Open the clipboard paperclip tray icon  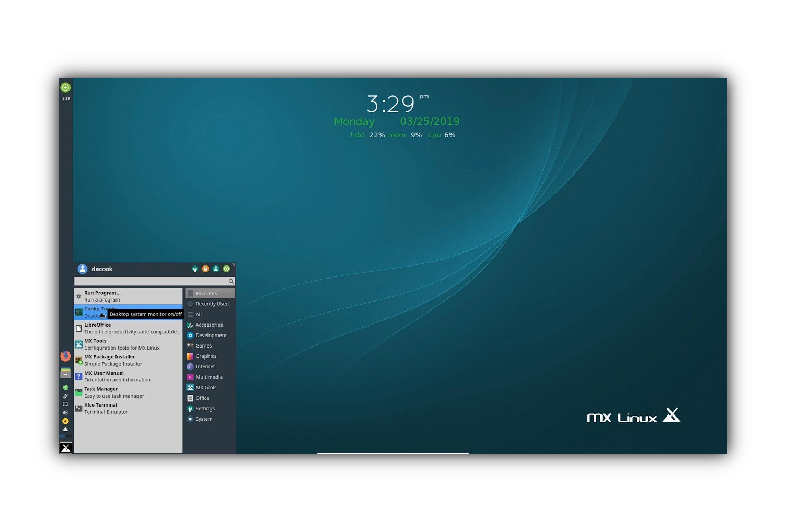point(65,396)
